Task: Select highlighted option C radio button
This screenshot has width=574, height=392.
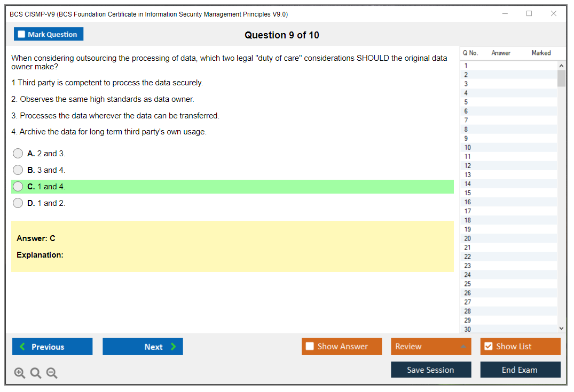Action: tap(18, 187)
